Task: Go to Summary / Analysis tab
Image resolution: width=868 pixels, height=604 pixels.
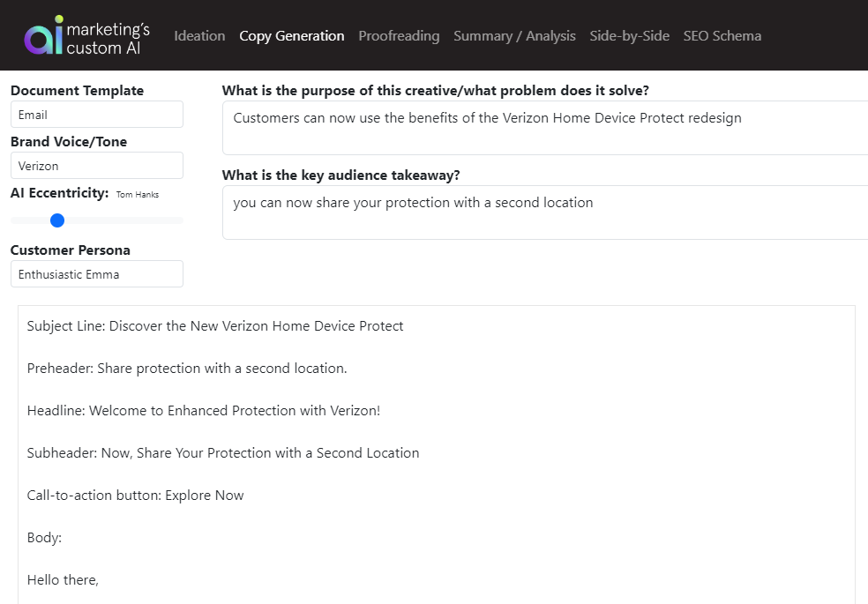Action: 514,36
